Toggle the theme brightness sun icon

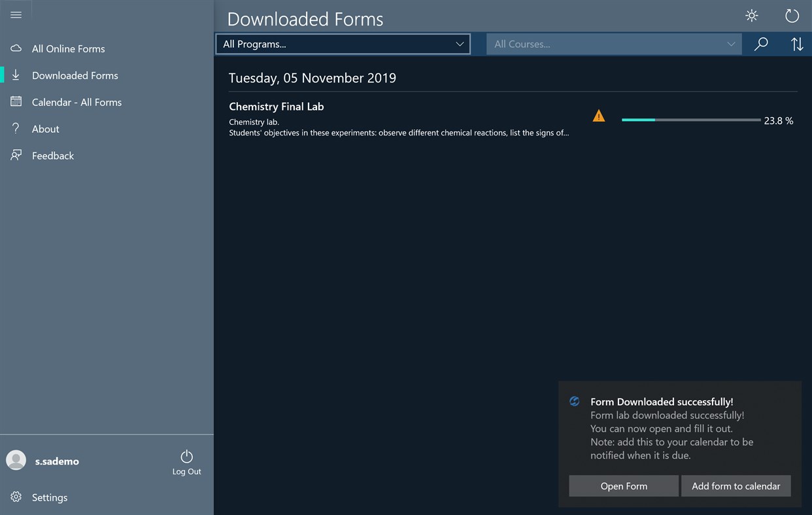pyautogui.click(x=751, y=16)
